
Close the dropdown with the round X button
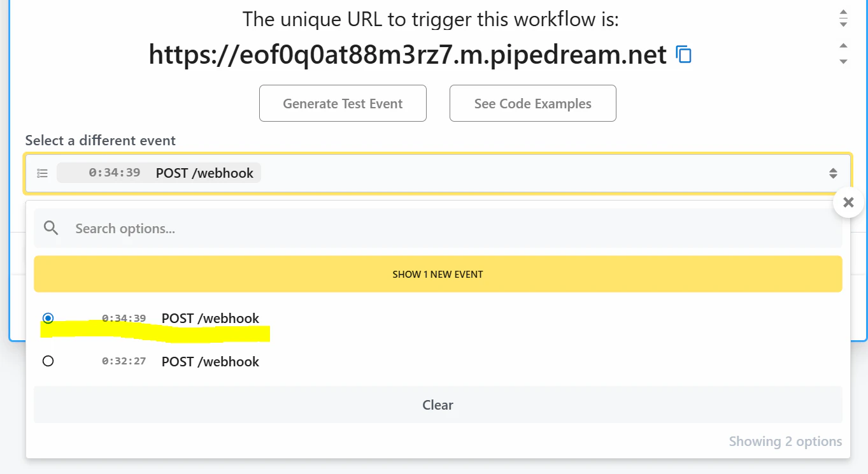(x=848, y=203)
